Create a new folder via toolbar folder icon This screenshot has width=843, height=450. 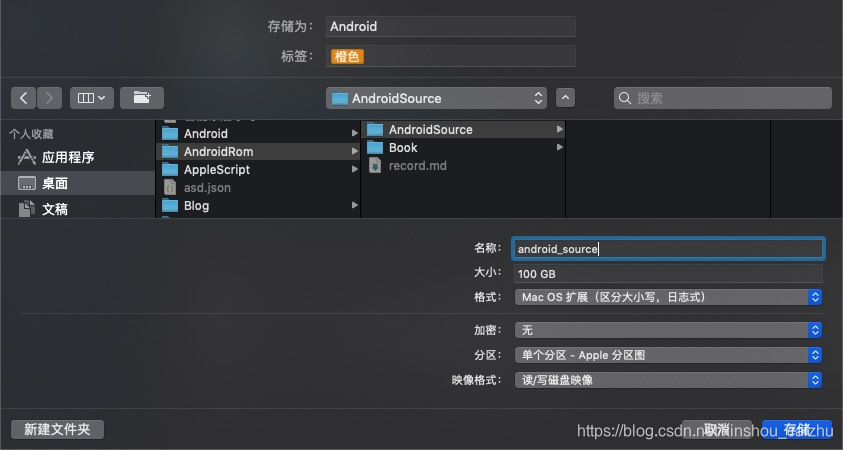(142, 98)
